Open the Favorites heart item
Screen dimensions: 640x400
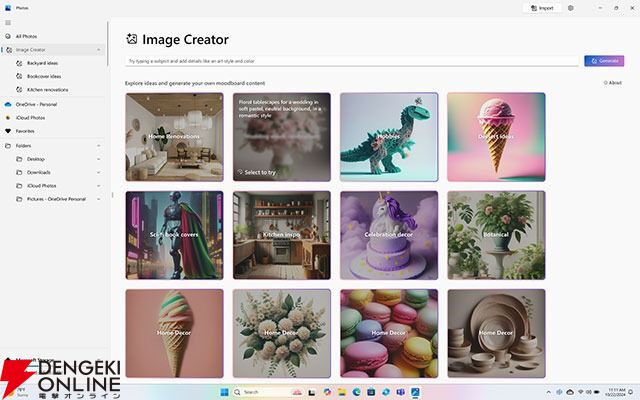(x=8, y=131)
